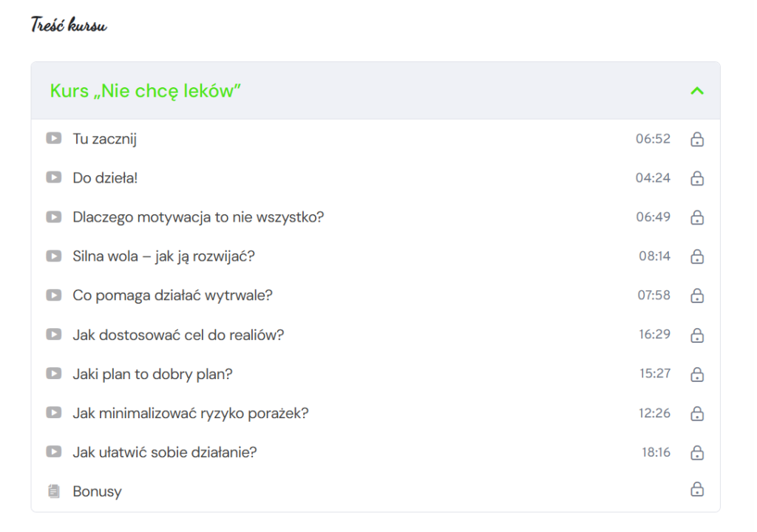Select lesson "Jak dostosować cel do realiów?"
Screen dimensions: 757x532
point(178,335)
